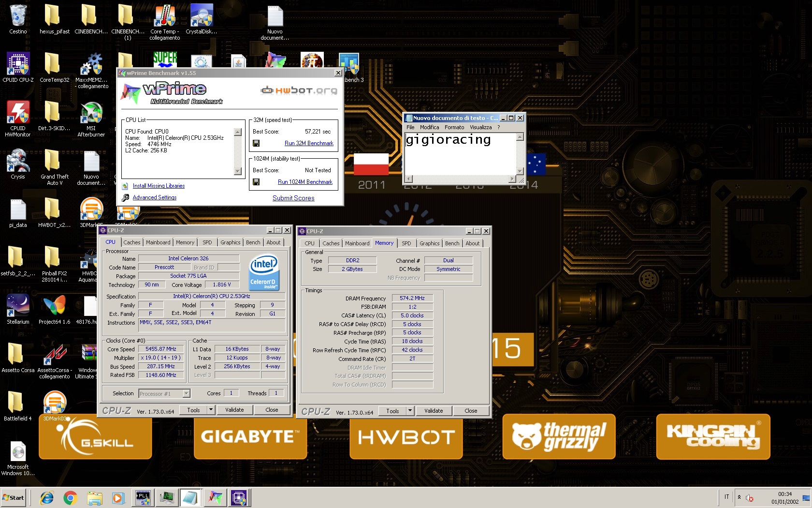Open the media player taskbar icon

pyautogui.click(x=117, y=497)
